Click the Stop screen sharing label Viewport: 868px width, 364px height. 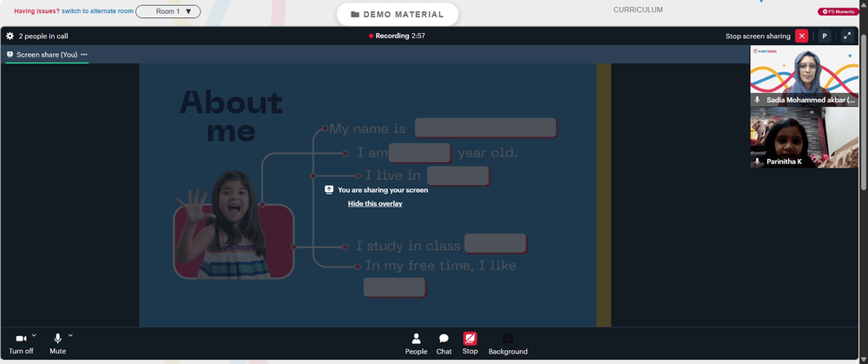coord(758,36)
